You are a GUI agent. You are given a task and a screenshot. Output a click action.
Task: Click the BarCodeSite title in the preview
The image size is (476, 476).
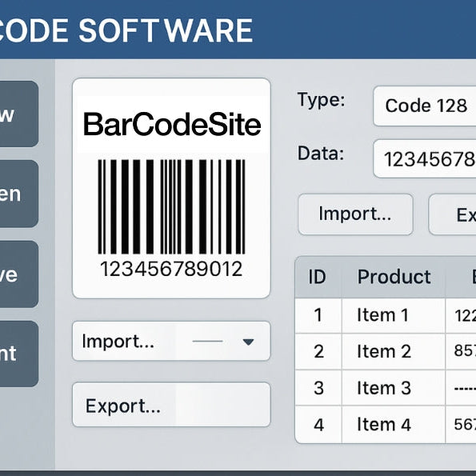coord(172,125)
